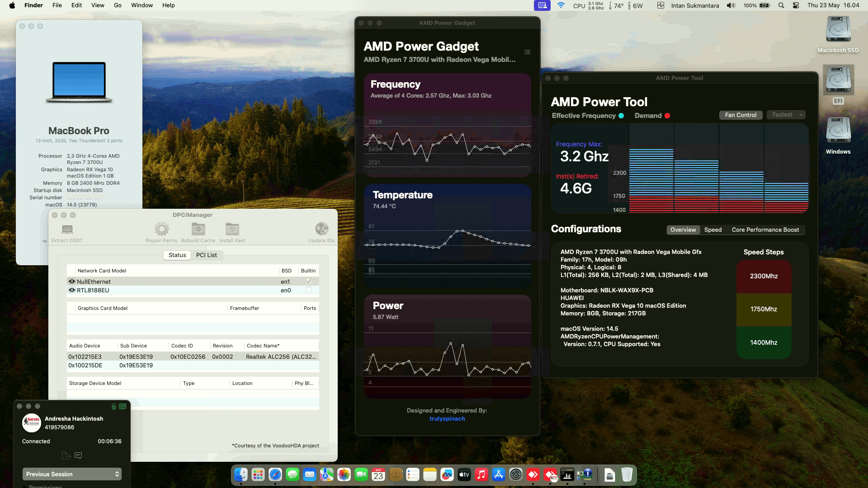This screenshot has height=488, width=868.
Task: Click the Storage Device Model column header
Action: tap(124, 383)
